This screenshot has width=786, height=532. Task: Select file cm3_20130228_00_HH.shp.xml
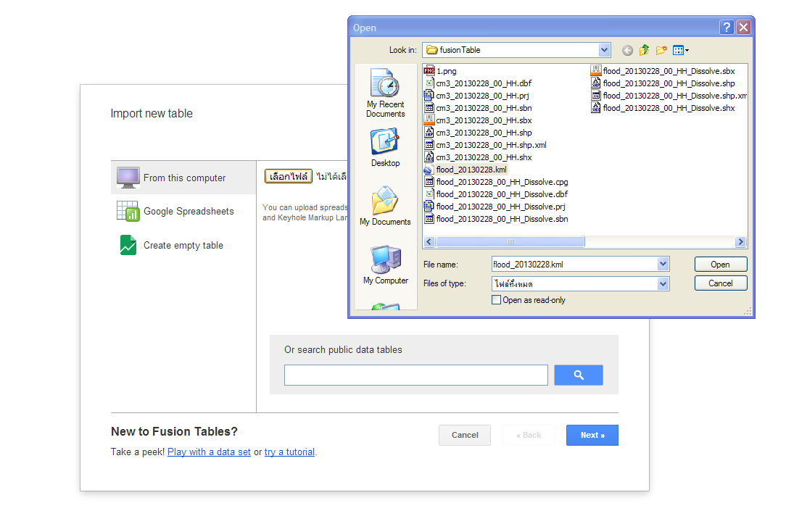coord(485,145)
